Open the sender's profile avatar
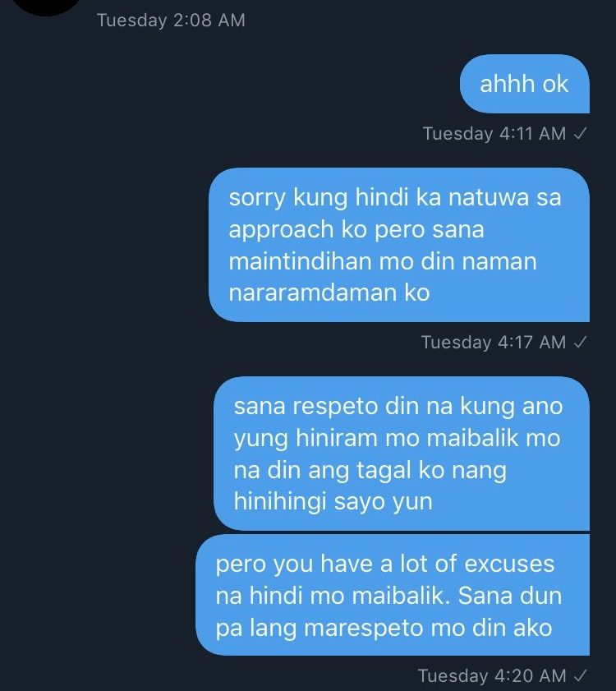This screenshot has width=616, height=691. (x=46, y=5)
